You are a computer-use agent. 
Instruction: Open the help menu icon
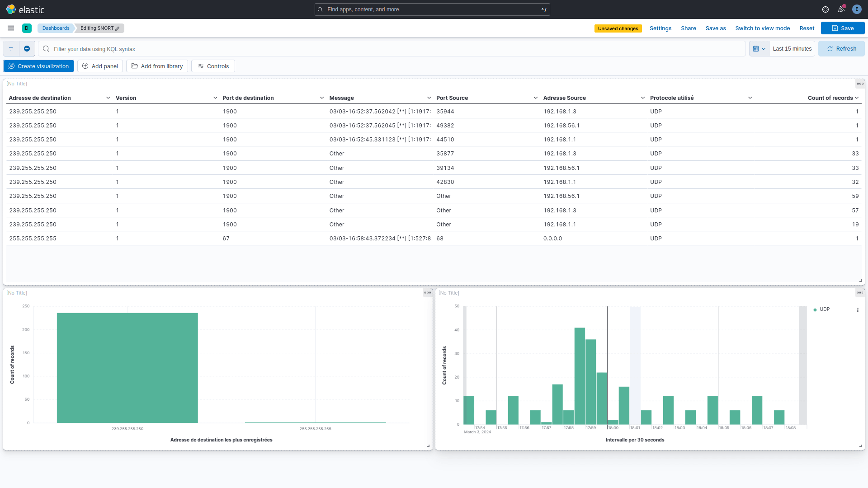point(826,9)
